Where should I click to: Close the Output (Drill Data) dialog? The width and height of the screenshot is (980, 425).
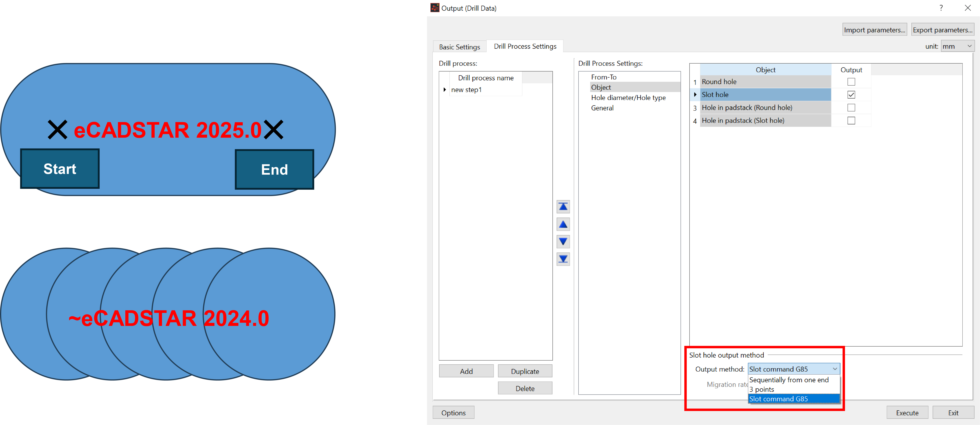[968, 8]
